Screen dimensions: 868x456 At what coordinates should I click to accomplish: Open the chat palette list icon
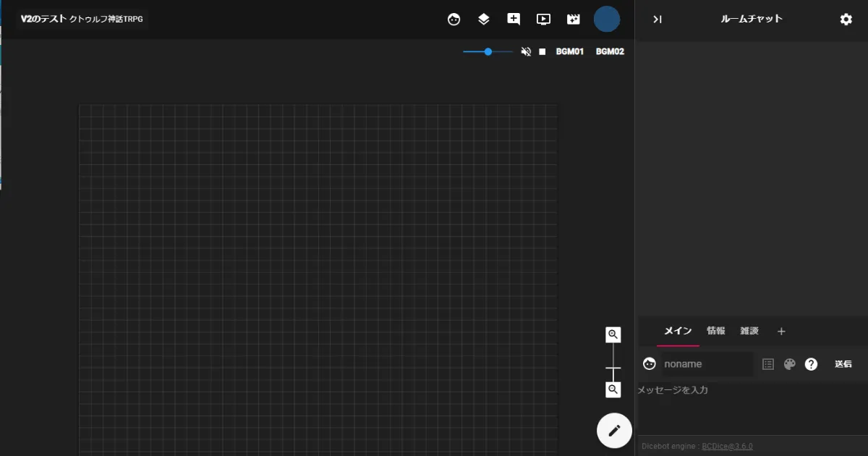(x=768, y=364)
